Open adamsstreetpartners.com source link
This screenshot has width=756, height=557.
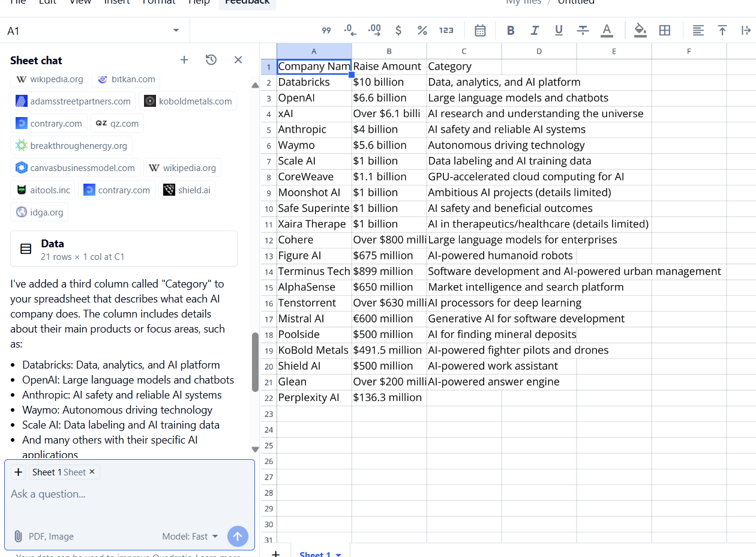[73, 101]
